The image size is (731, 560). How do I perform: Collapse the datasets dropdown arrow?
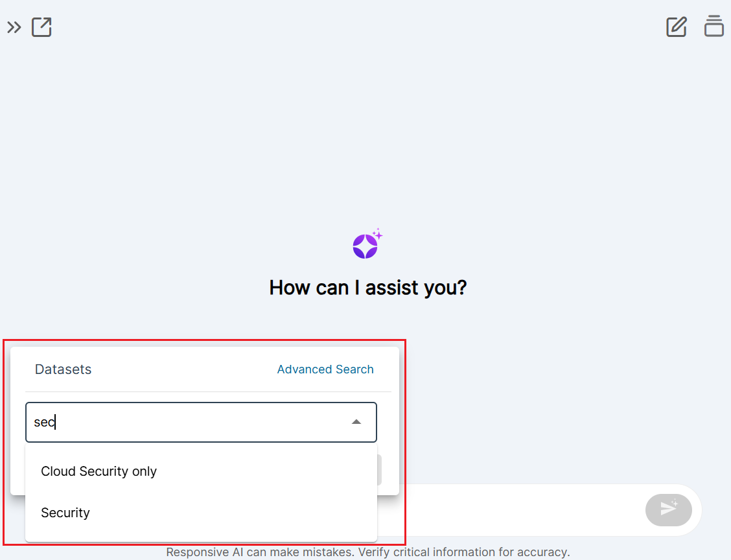356,422
